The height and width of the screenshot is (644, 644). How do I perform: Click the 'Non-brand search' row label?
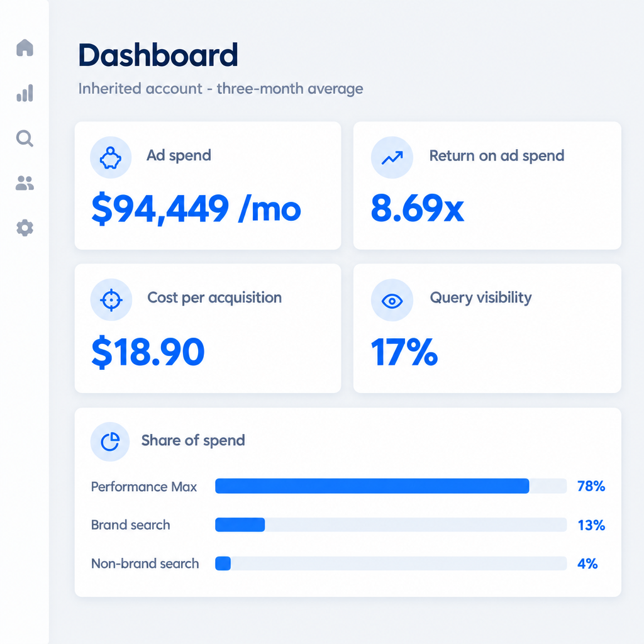[145, 563]
